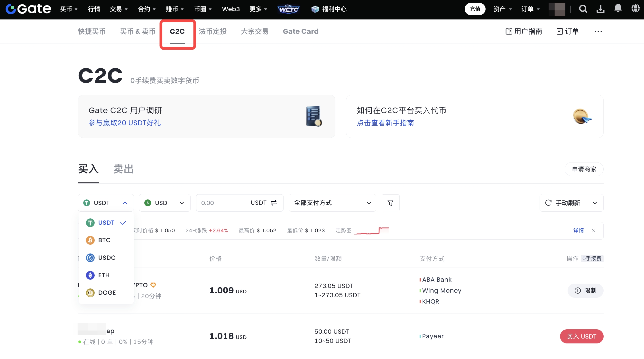Open the 全部支付方式 payment method dropdown
The height and width of the screenshot is (359, 644).
[332, 203]
